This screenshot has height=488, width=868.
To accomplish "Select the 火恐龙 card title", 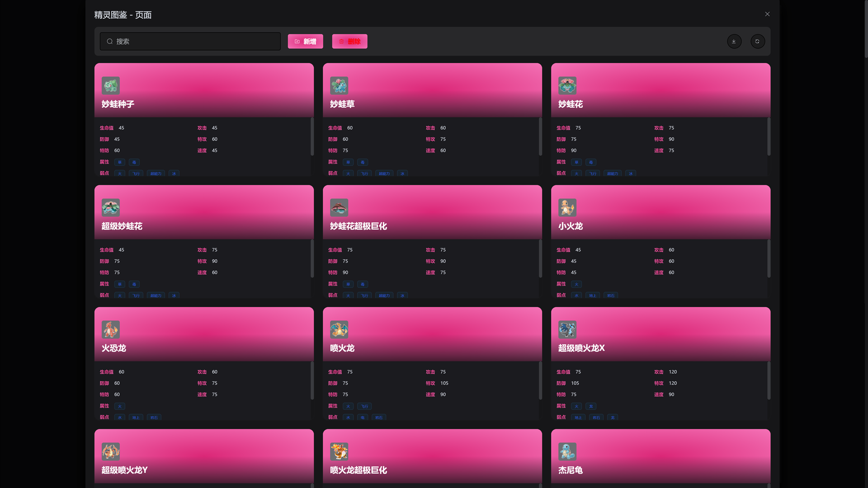I will tap(114, 348).
